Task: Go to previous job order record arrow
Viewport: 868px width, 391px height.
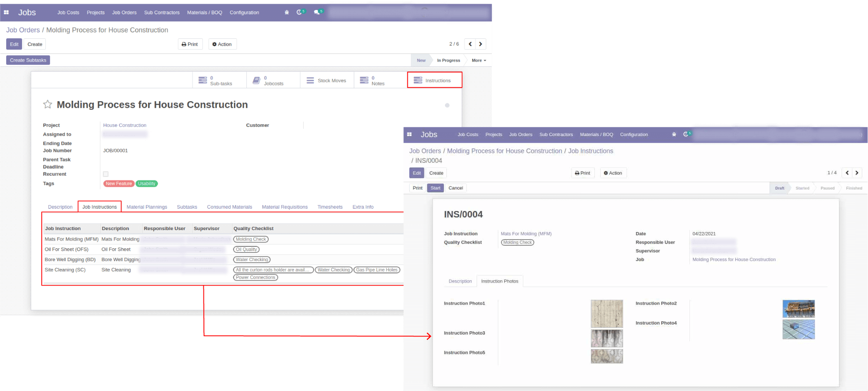Action: (x=470, y=44)
